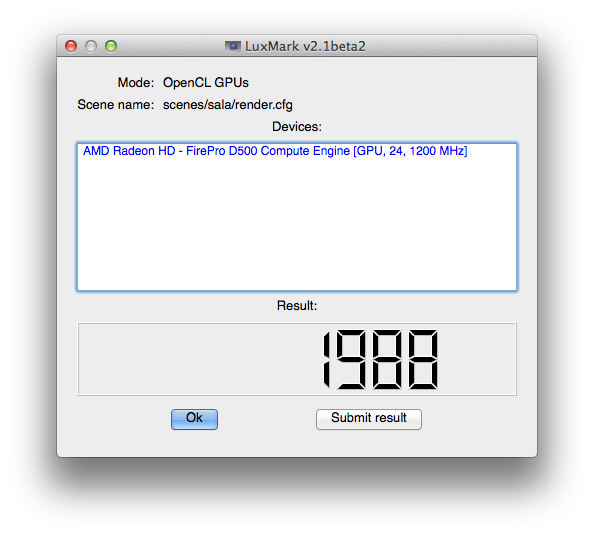Click the green zoom window button
The width and height of the screenshot is (594, 536).
[111, 46]
